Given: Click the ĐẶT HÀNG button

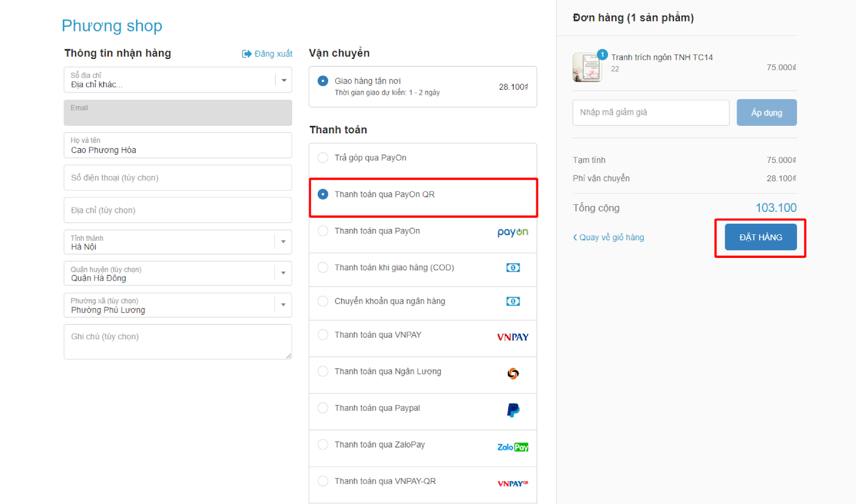Looking at the screenshot, I should tap(760, 237).
